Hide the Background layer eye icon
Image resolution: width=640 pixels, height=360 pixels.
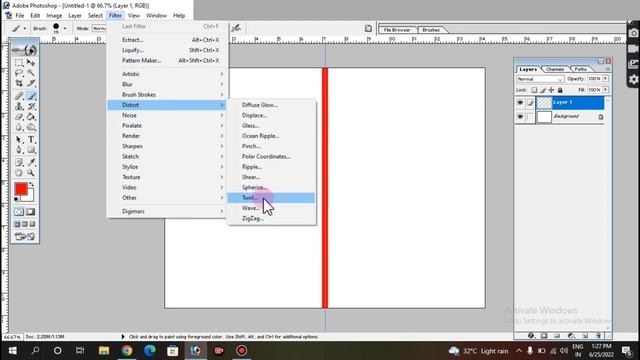520,117
